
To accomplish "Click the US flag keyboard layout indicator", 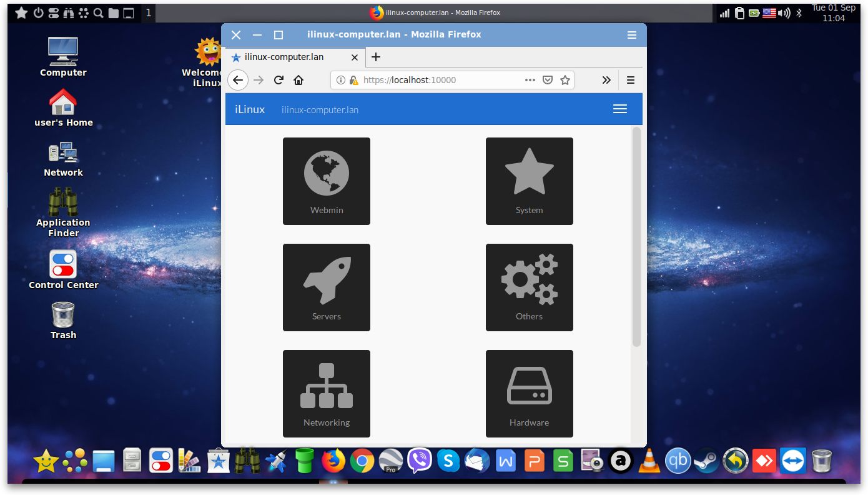I will [x=769, y=13].
